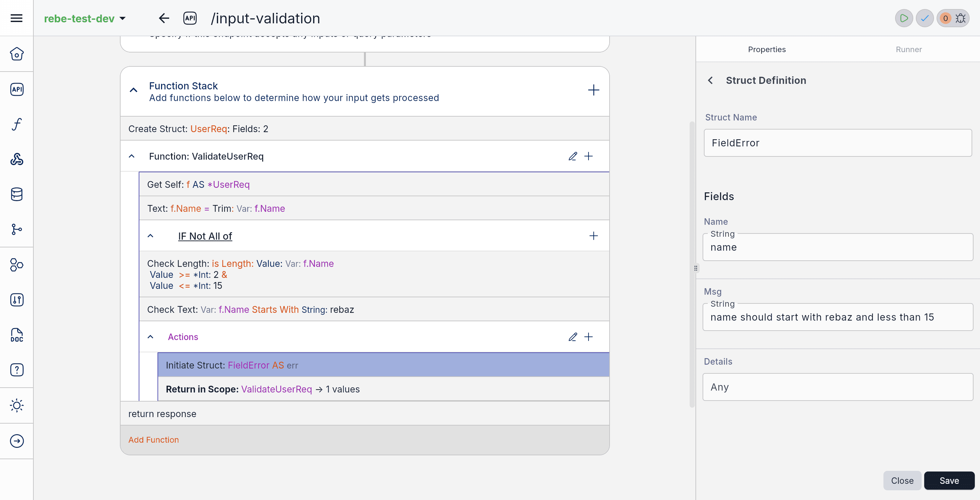Open the IF Not All of link

coord(205,236)
